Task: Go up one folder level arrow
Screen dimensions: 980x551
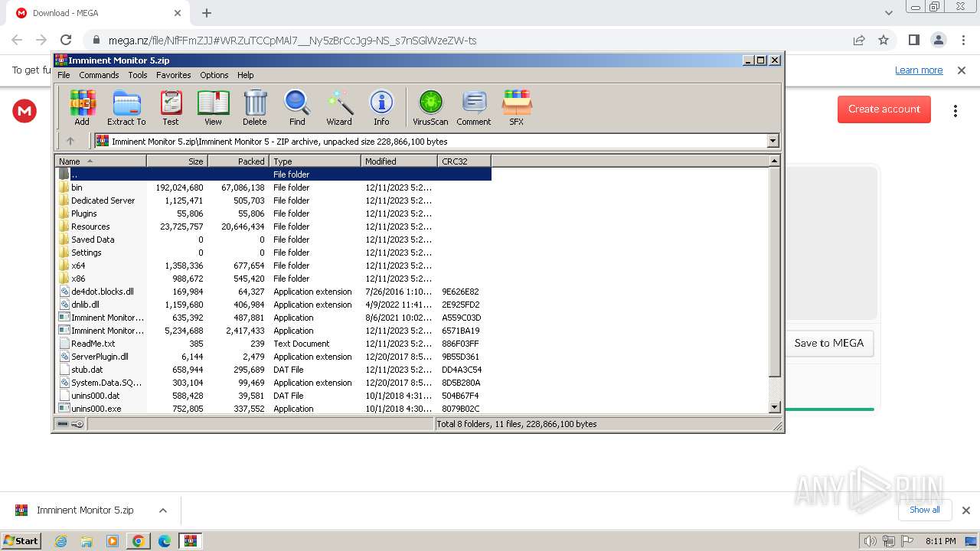Action: [70, 141]
